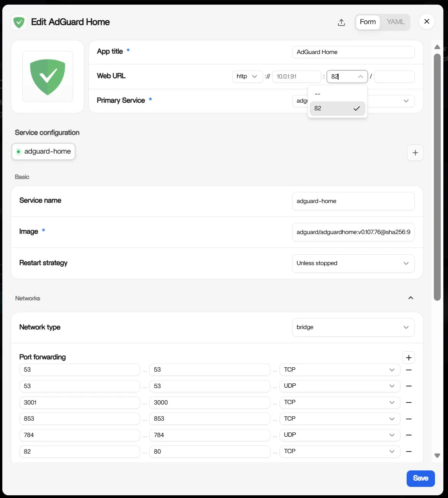448x498 pixels.
Task: Click the Web URL path field
Action: (x=394, y=76)
